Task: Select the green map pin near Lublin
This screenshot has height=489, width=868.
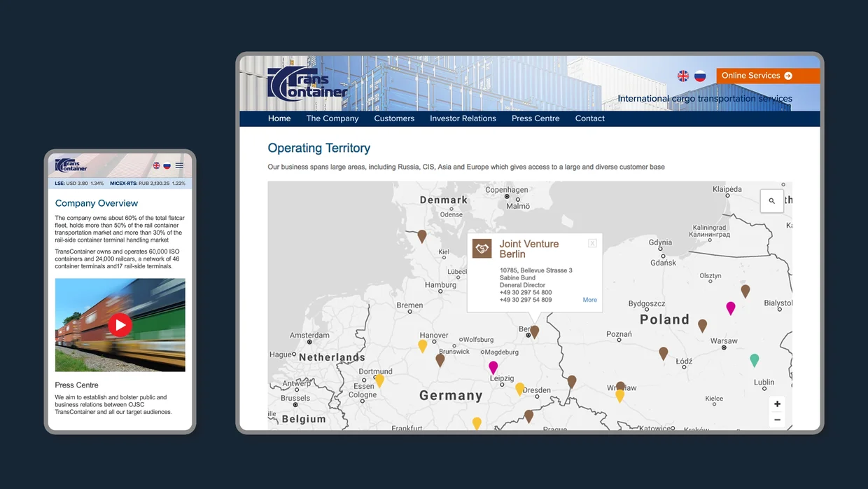Action: (754, 359)
